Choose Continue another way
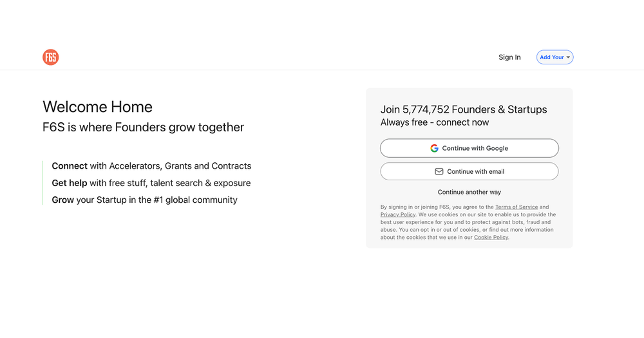 pos(469,192)
